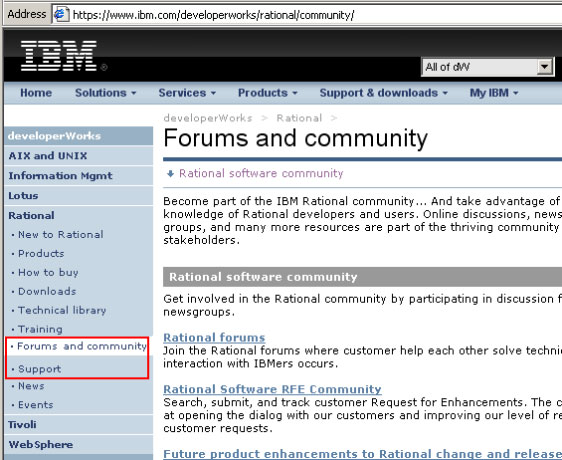
Task: Expand the My IBM menu
Action: point(494,93)
